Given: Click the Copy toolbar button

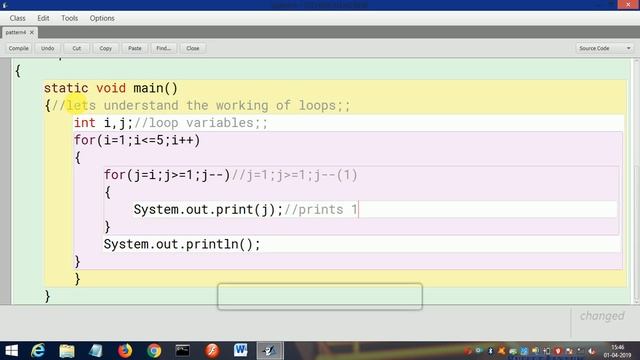Looking at the screenshot, I should coord(106,48).
